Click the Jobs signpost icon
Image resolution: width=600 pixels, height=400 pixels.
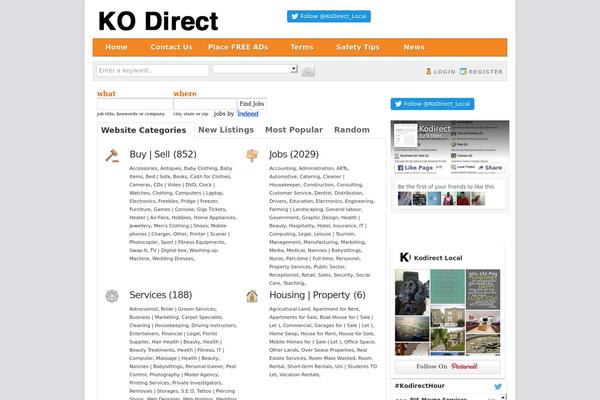[252, 155]
